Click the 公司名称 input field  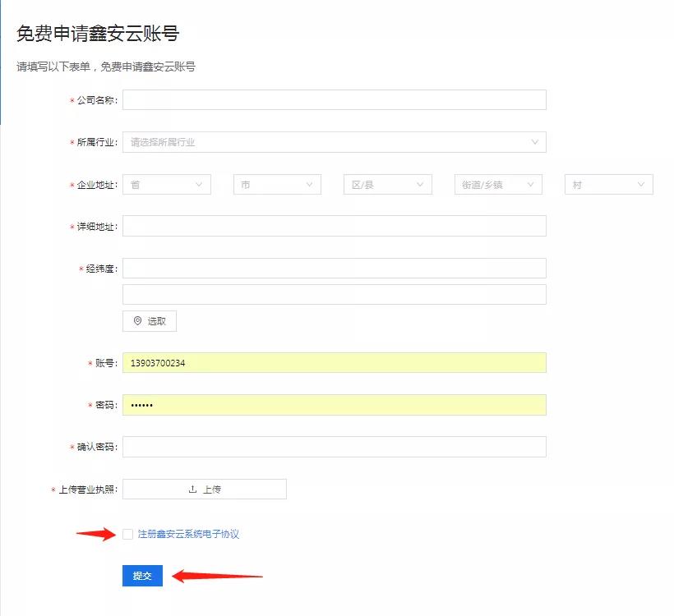(334, 99)
